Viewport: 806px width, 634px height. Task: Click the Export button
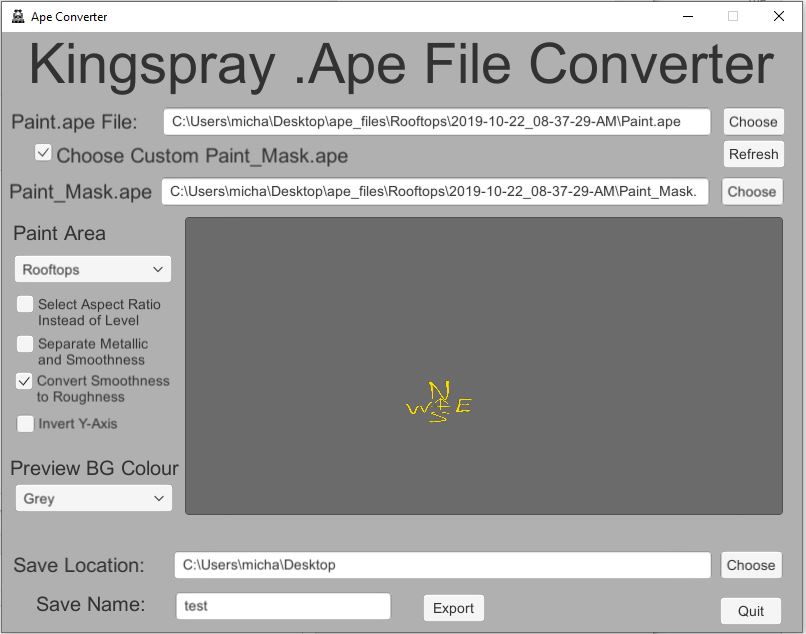click(453, 608)
